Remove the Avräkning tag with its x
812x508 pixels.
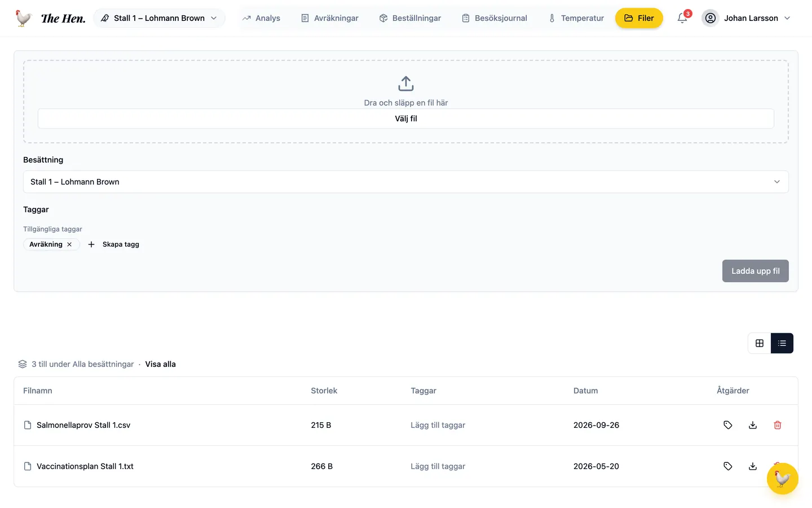click(x=69, y=244)
